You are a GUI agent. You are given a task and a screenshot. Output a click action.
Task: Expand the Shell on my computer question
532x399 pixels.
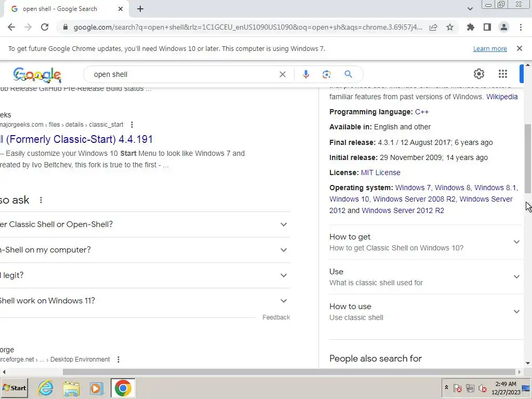click(x=145, y=250)
